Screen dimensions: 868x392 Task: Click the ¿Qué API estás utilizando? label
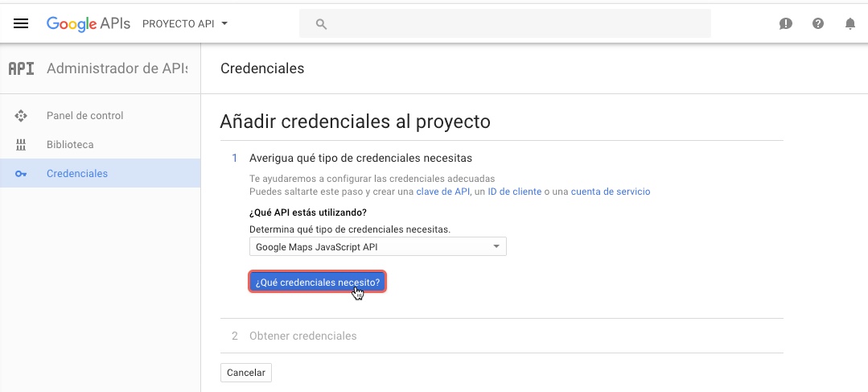click(308, 213)
